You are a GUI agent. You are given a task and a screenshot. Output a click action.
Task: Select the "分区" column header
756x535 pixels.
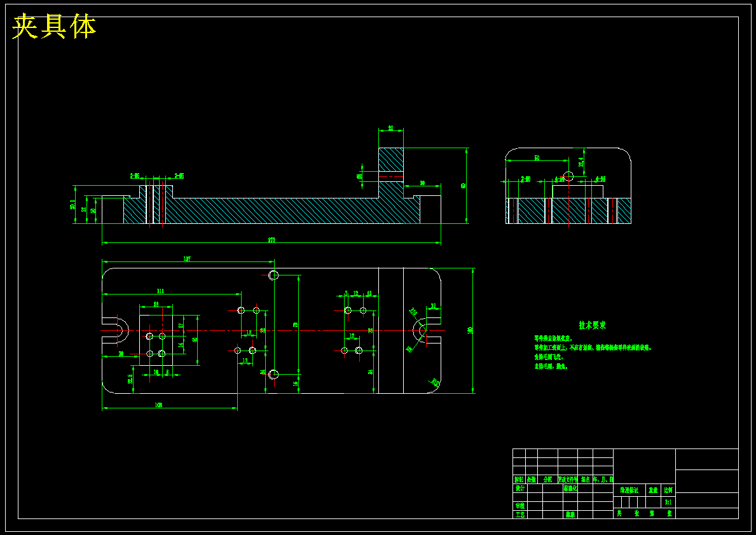coord(547,480)
